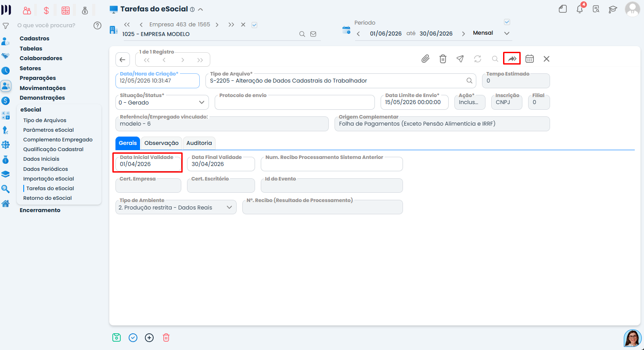Click the Data Final Validade field
Screen dimensions: 644x350
click(221, 164)
